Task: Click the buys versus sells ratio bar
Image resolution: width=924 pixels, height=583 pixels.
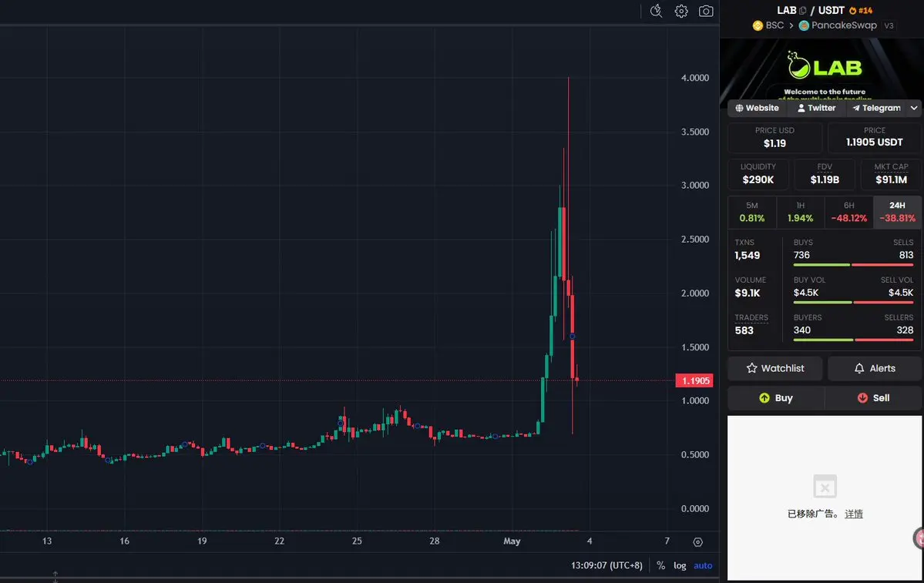Action: pos(853,265)
